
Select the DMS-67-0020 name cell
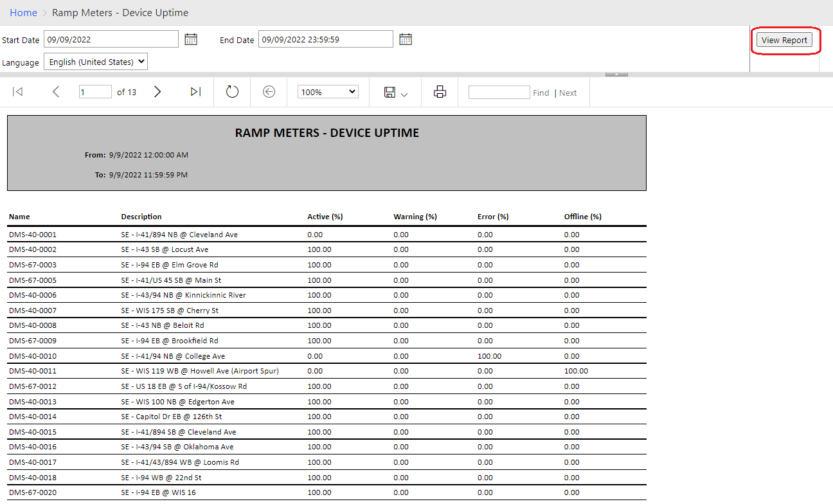tap(33, 492)
